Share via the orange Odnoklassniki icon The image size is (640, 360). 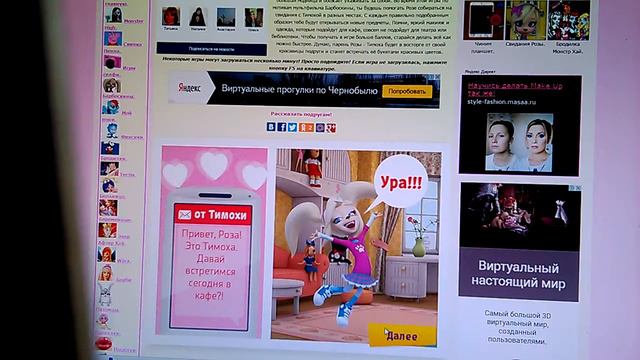pyautogui.click(x=306, y=128)
